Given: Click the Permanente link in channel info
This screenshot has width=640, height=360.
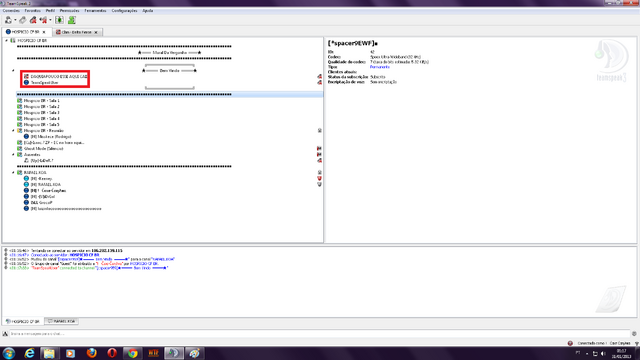Looking at the screenshot, I should (380, 67).
